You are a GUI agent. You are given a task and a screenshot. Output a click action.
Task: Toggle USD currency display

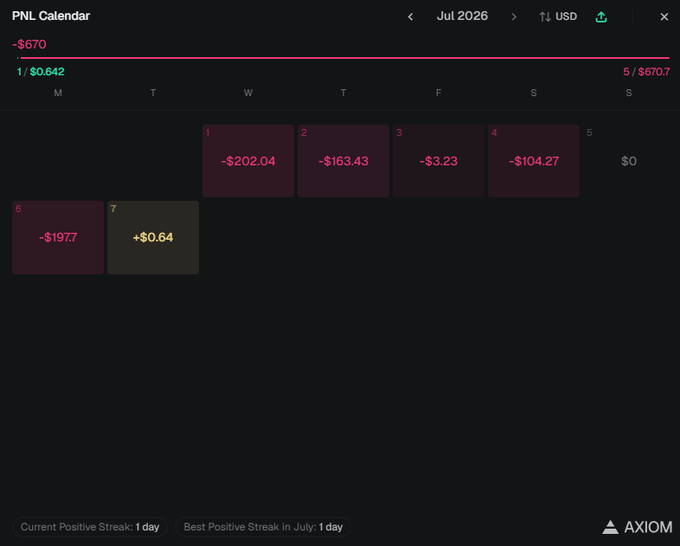[558, 17]
